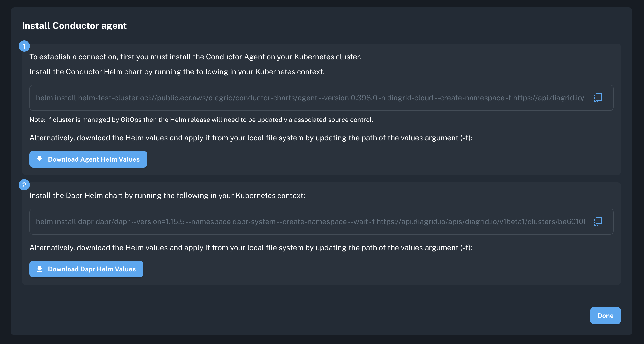Image resolution: width=644 pixels, height=344 pixels.
Task: Copy the Dapr helm install command
Action: point(598,221)
